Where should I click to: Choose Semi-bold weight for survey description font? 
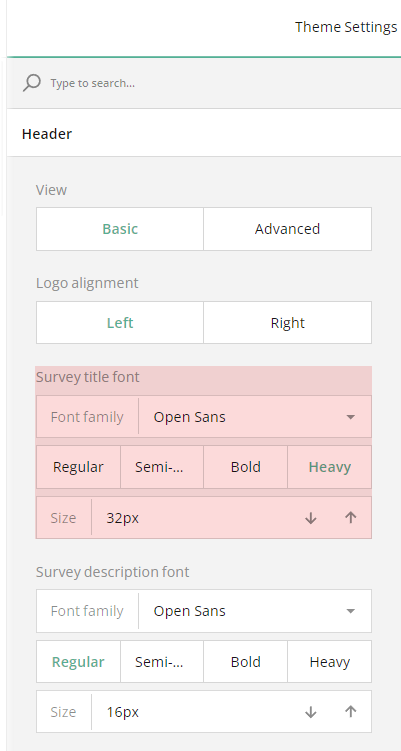[x=162, y=662]
